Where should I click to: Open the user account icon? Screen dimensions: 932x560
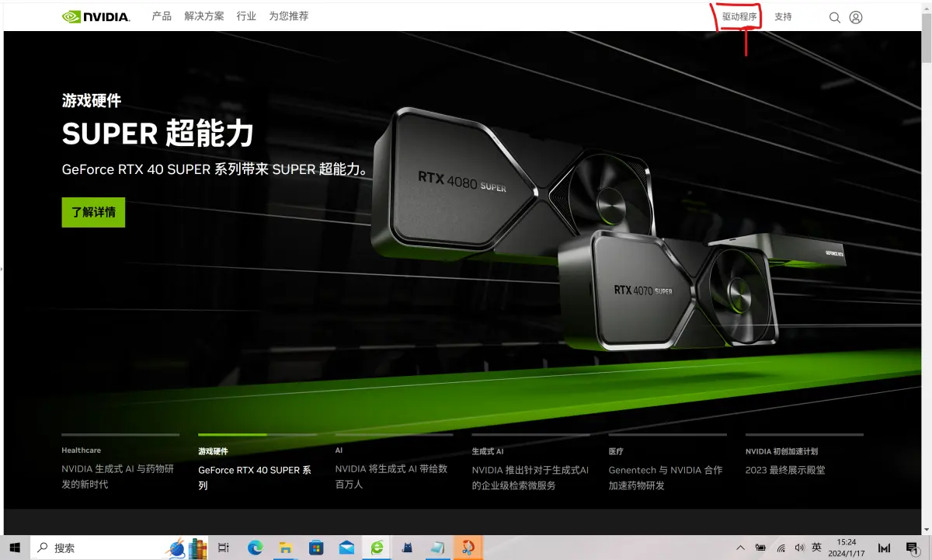856,17
